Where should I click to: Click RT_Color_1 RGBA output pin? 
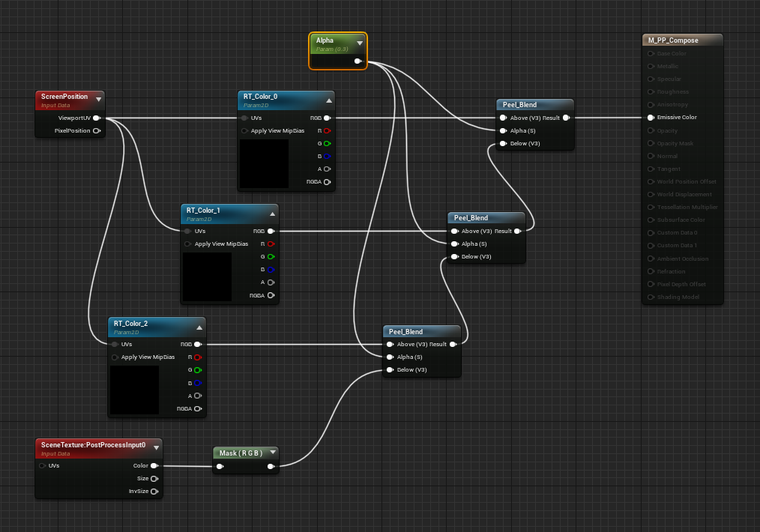click(271, 295)
